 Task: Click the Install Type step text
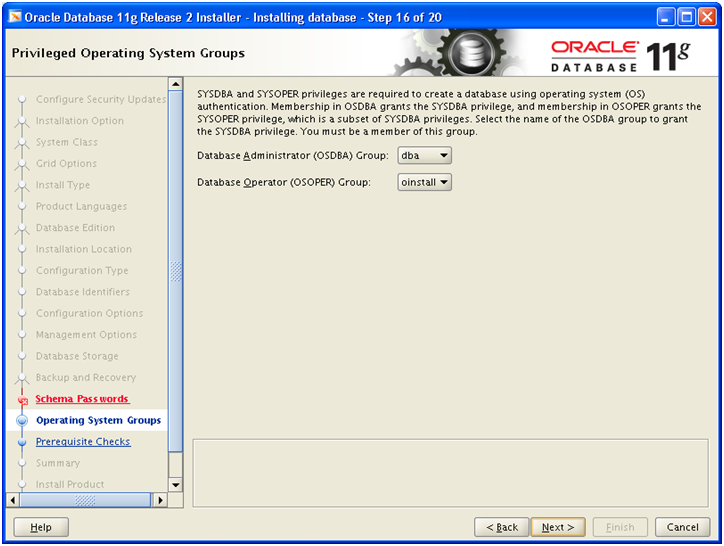pos(63,185)
